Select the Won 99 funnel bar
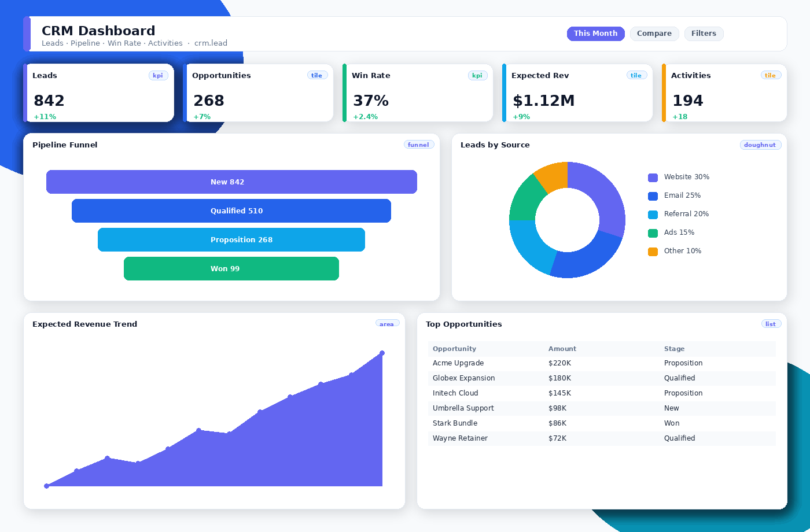Image resolution: width=810 pixels, height=532 pixels. pos(231,268)
